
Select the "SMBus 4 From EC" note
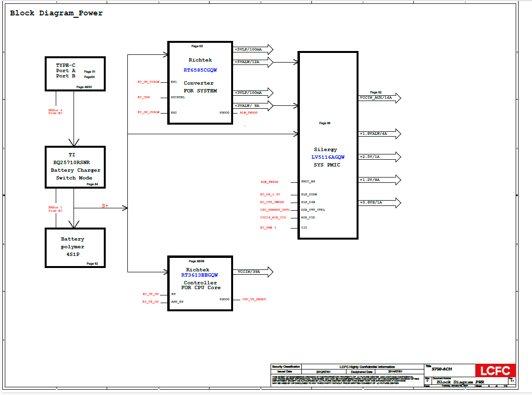55,112
